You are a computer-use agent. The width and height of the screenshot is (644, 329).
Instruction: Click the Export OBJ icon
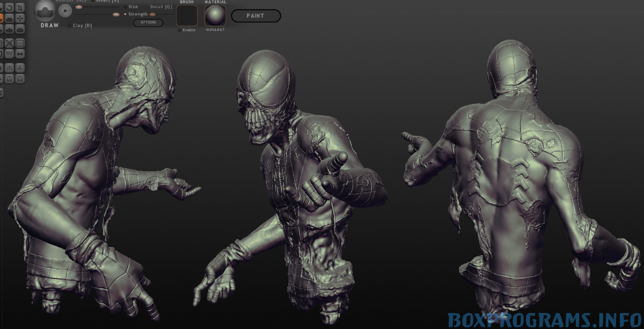(x=19, y=68)
